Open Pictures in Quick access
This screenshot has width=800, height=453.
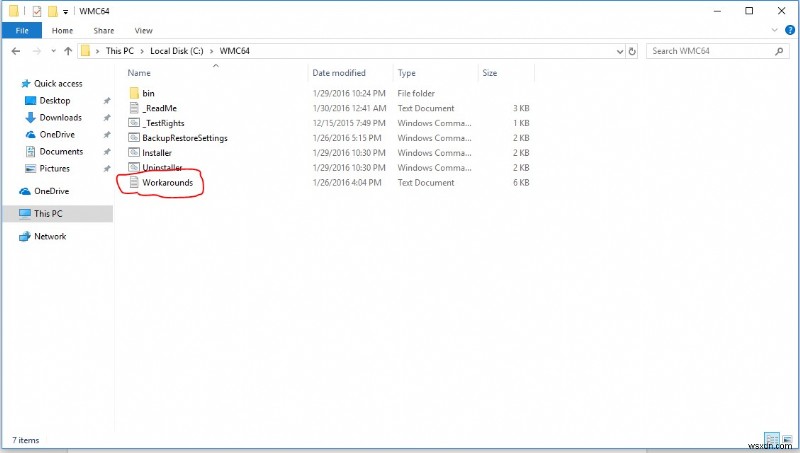pyautogui.click(x=54, y=168)
